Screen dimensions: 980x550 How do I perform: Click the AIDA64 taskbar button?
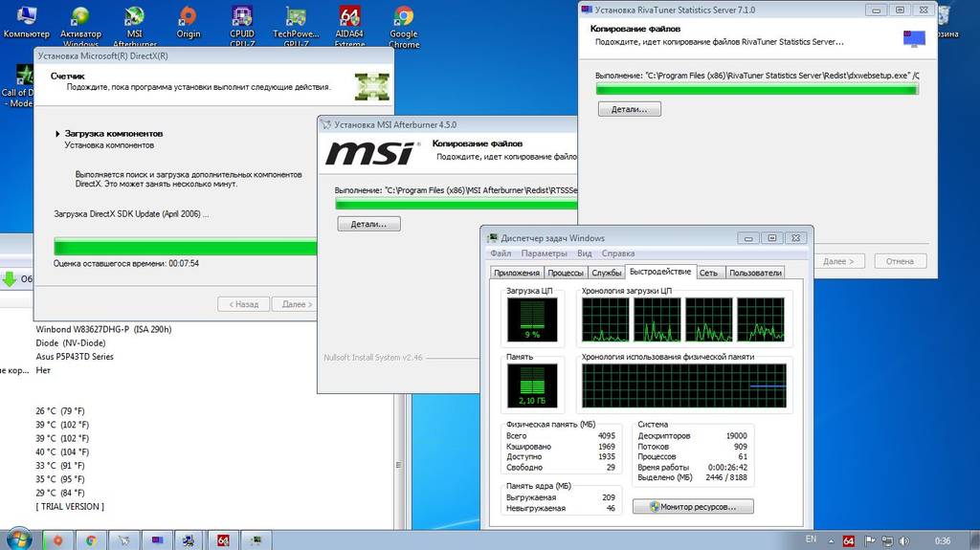pyautogui.click(x=222, y=539)
